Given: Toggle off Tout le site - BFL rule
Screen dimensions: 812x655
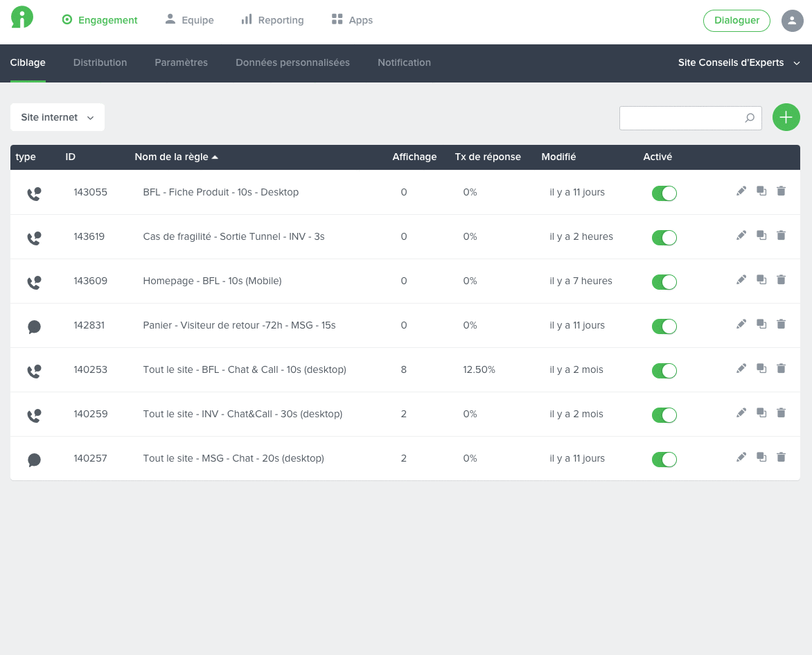Looking at the screenshot, I should (664, 371).
